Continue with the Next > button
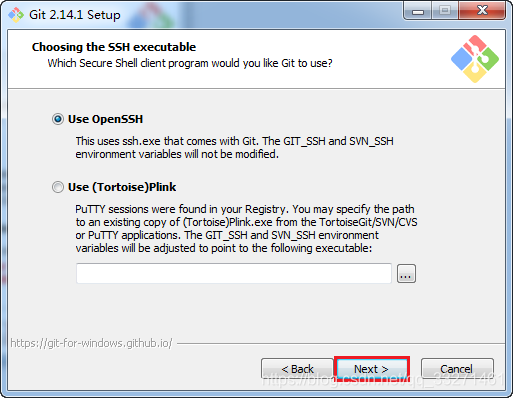This screenshot has height=398, width=513. (x=371, y=369)
